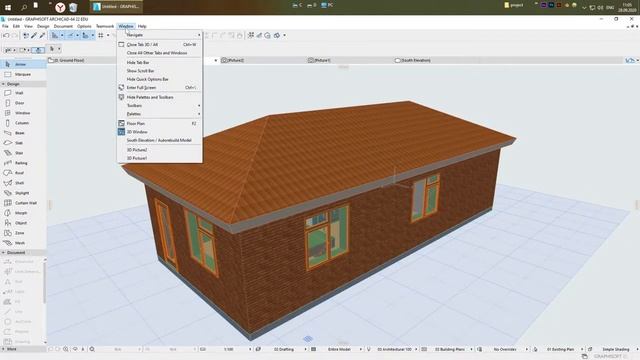Open the File menu
The width and height of the screenshot is (640, 360).
point(5,26)
